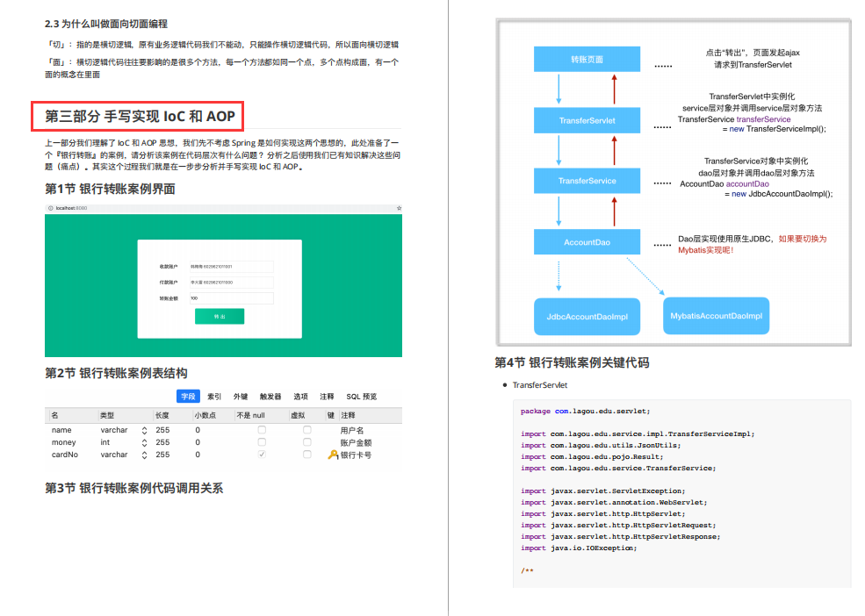Screen dimensions: 865x616
Task: Click the 注释 column header in the table
Action: tap(348, 415)
